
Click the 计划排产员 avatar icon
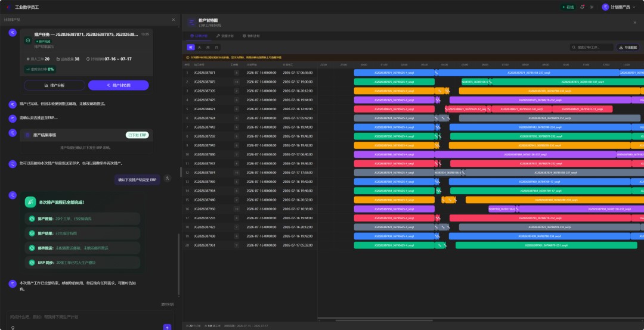pos(605,7)
